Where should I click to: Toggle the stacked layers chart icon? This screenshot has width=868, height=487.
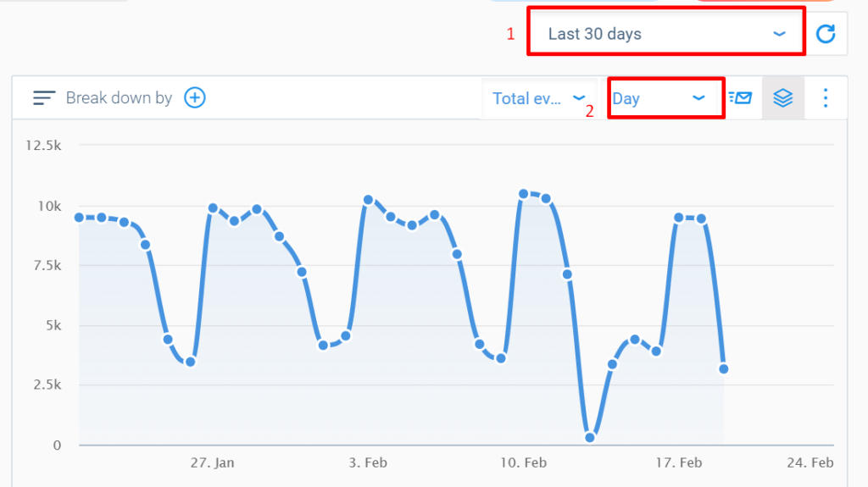(x=782, y=98)
